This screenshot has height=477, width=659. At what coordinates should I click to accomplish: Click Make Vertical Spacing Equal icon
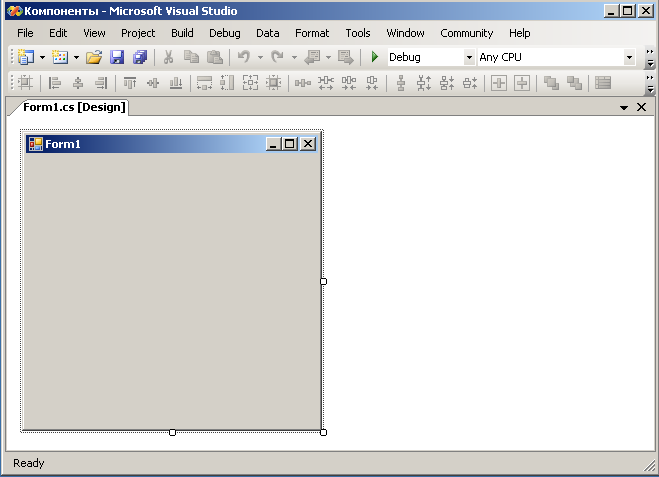(401, 83)
